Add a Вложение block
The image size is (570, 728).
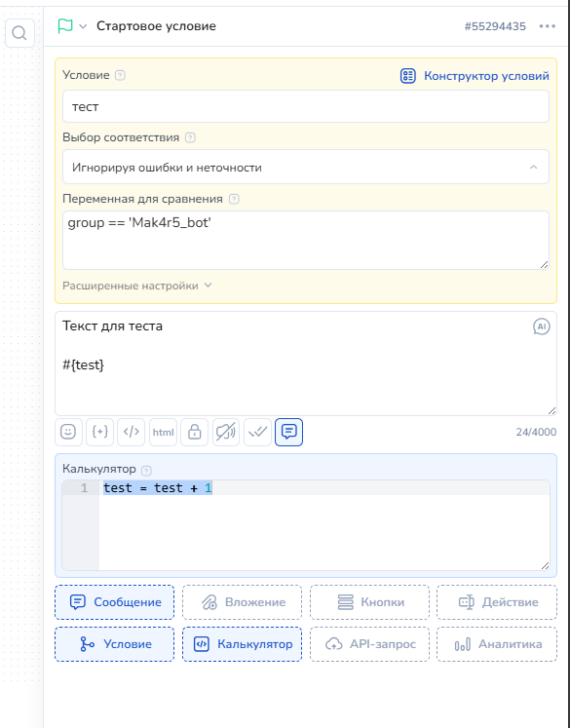242,602
